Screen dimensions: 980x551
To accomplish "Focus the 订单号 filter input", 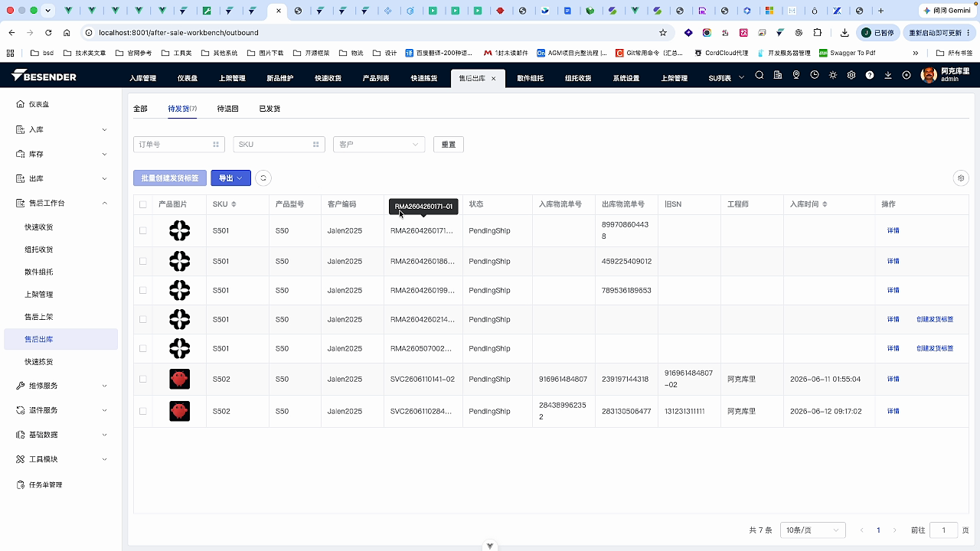I will 179,144.
